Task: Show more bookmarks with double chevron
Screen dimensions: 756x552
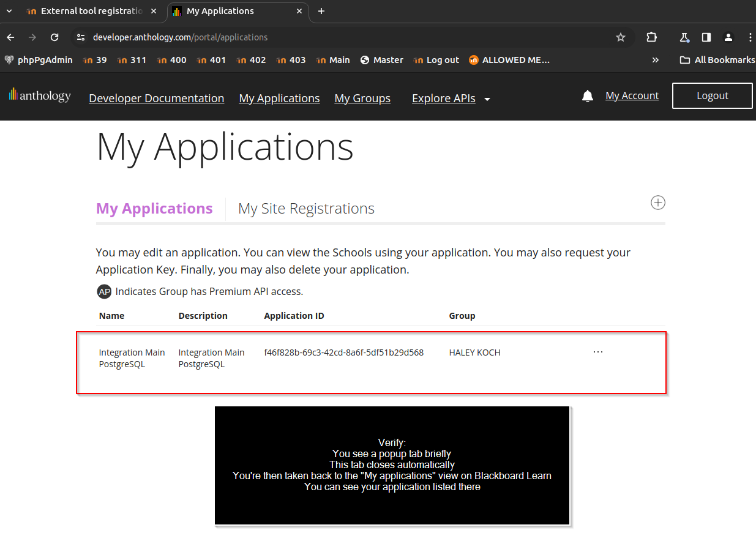Action: point(656,60)
